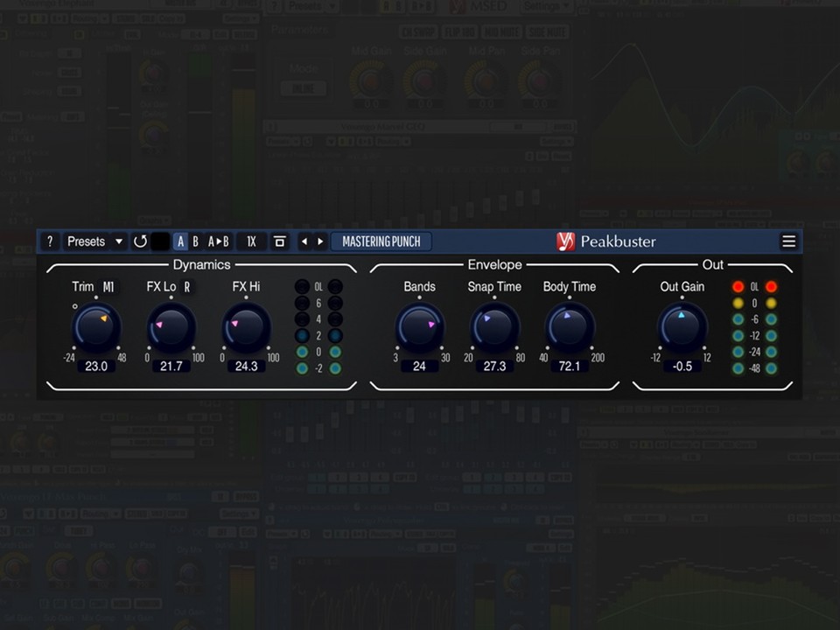840x630 pixels.
Task: Click the Trim value 23.0 field
Action: 96,367
